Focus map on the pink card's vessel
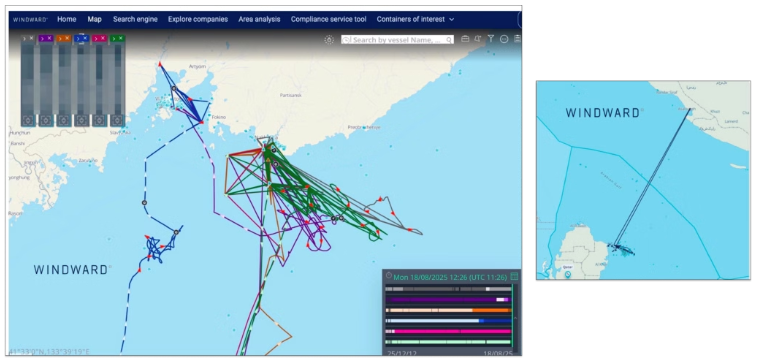The width and height of the screenshot is (758, 364). click(99, 120)
